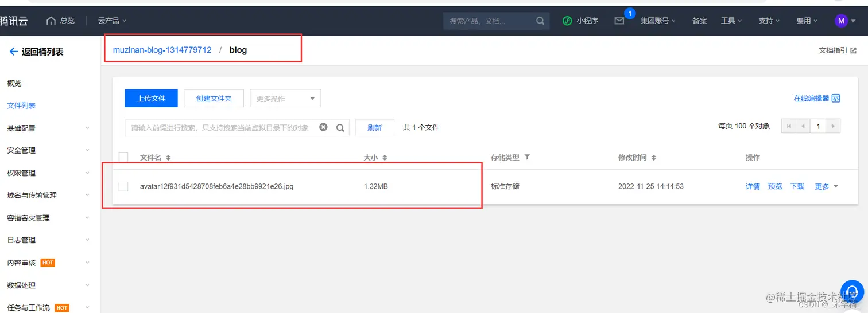Click the 创建文件夹 button
868x313 pixels.
point(214,99)
